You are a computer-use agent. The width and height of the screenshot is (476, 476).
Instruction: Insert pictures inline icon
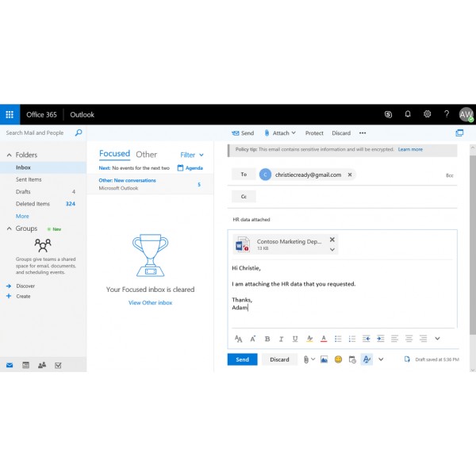click(x=324, y=359)
